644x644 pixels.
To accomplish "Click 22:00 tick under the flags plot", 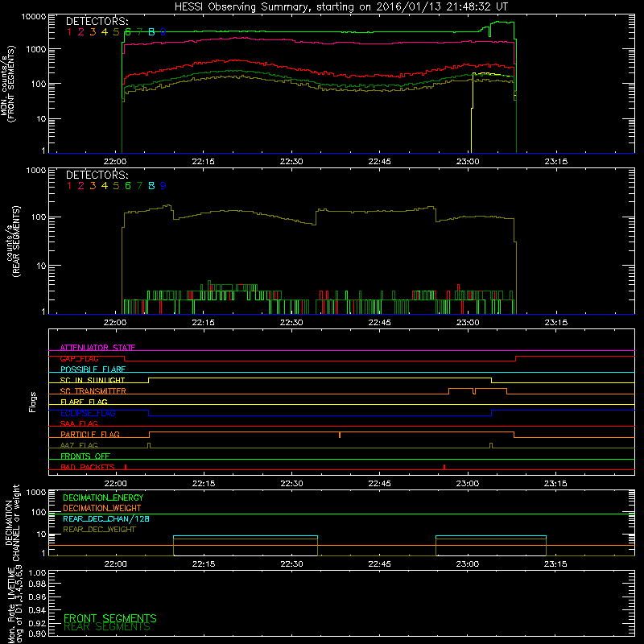I will (115, 484).
